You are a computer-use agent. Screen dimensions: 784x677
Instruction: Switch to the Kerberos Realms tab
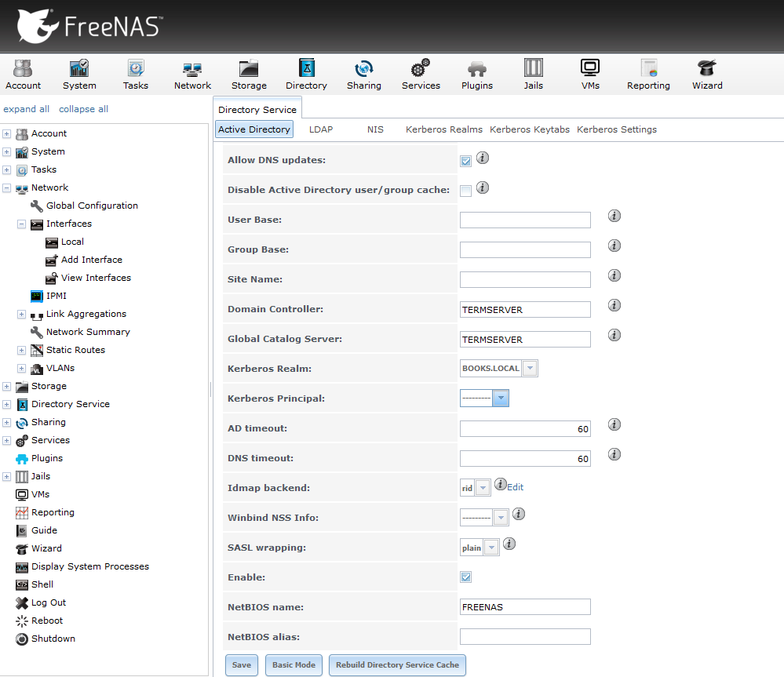(444, 129)
